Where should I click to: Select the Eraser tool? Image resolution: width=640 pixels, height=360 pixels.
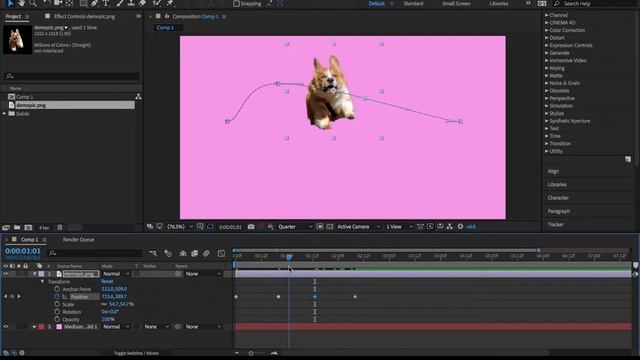(x=142, y=3)
